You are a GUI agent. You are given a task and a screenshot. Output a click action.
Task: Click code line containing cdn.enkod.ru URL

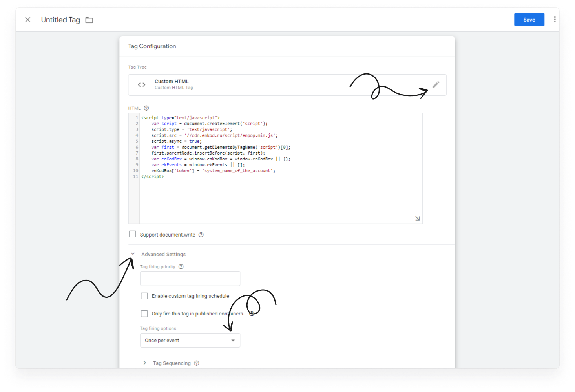tap(214, 135)
